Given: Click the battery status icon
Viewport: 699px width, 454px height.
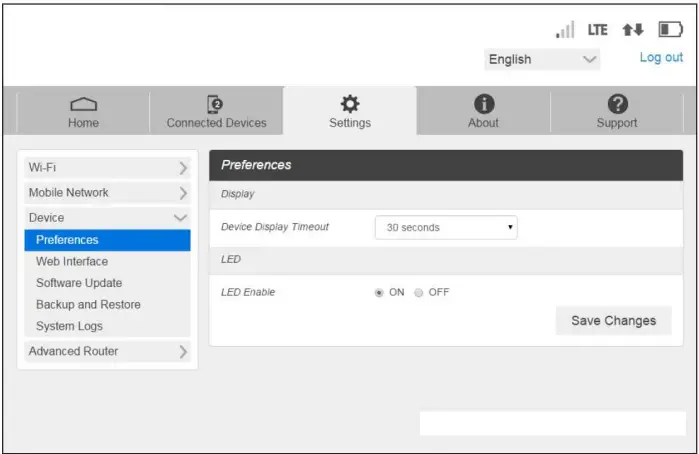Looking at the screenshot, I should coord(670,30).
